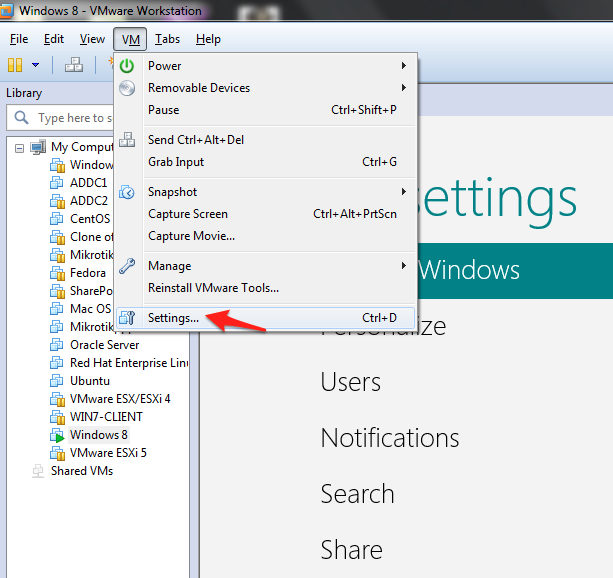Screen dimensions: 613x578
Task: Click the VMware ESXi 5 VM icon
Action: pos(57,453)
